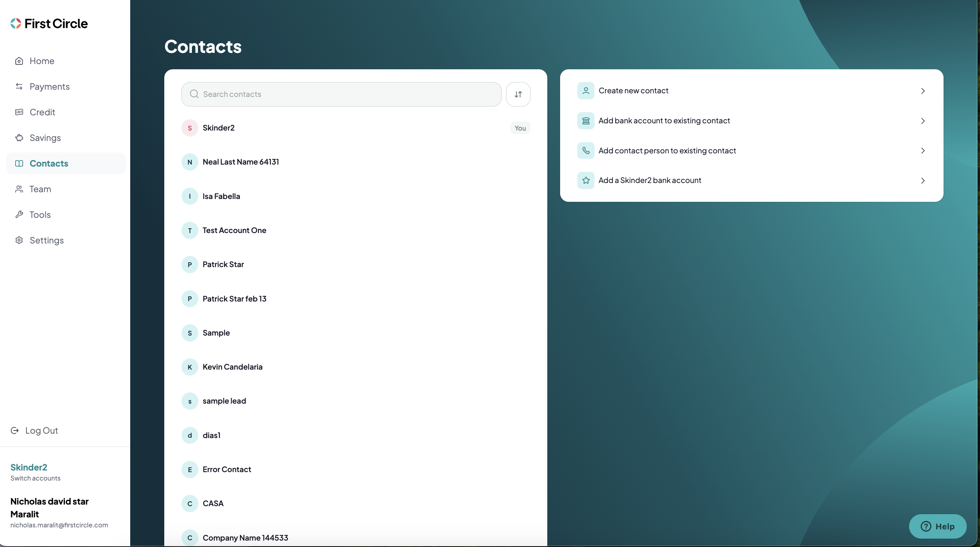The height and width of the screenshot is (547, 980).
Task: Click the phone icon for Add contact person
Action: [585, 151]
